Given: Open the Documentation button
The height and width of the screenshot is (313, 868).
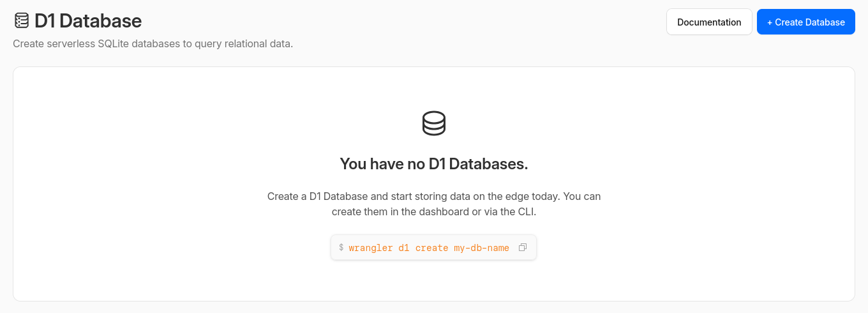Looking at the screenshot, I should point(709,22).
